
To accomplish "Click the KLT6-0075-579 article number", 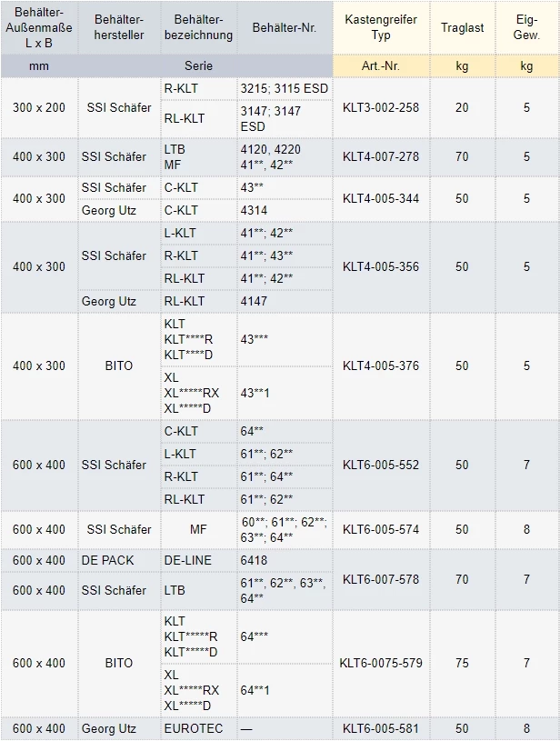I will 381,663.
